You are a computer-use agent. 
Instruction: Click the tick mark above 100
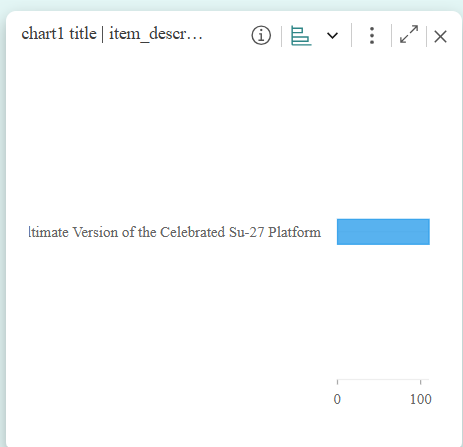[421, 382]
